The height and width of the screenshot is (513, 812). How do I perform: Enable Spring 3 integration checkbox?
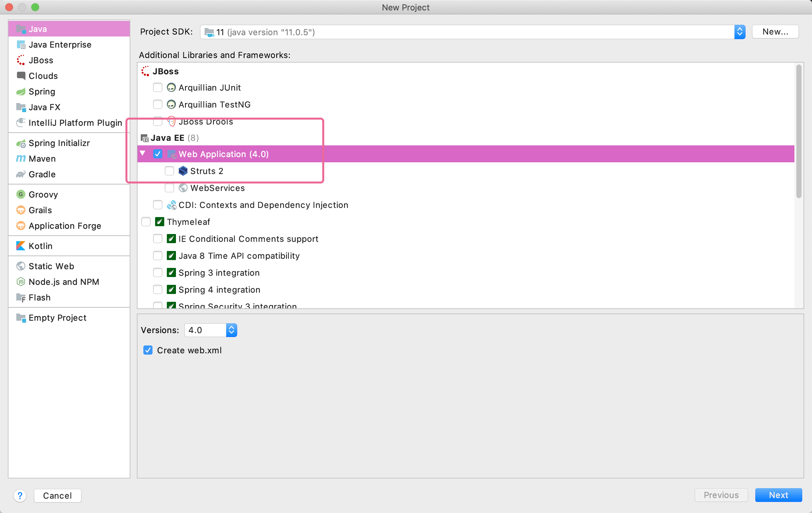(157, 272)
